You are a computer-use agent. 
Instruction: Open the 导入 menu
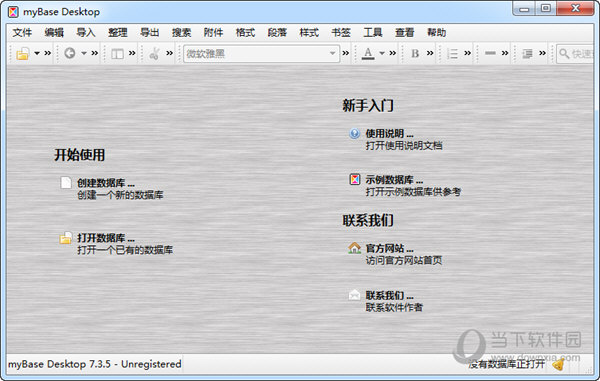click(x=86, y=33)
